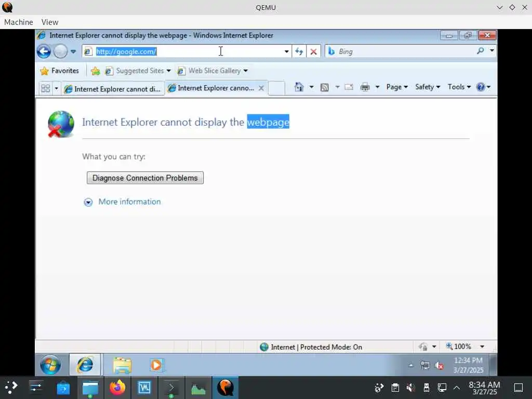Show hidden tray icons arrow in Windows

point(411,365)
